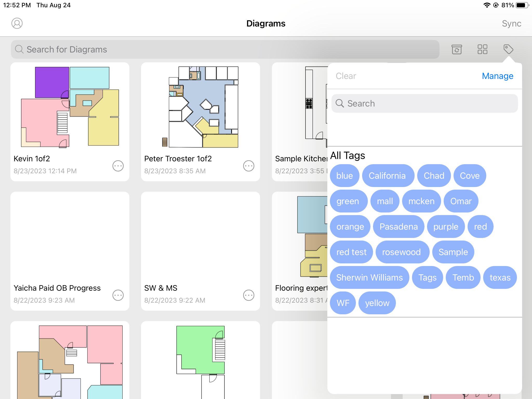Viewport: 532px width, 399px height.
Task: Tap the archive refresh box icon
Action: click(x=456, y=49)
